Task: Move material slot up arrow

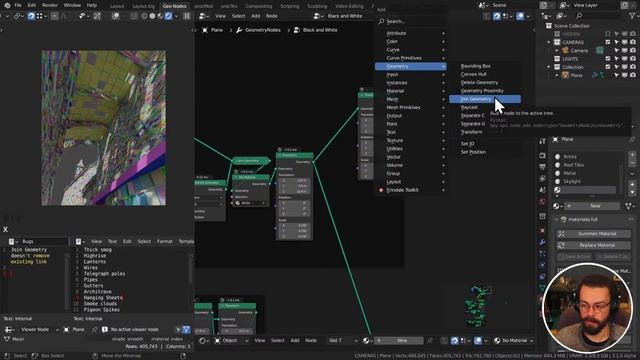Action: 632,184
